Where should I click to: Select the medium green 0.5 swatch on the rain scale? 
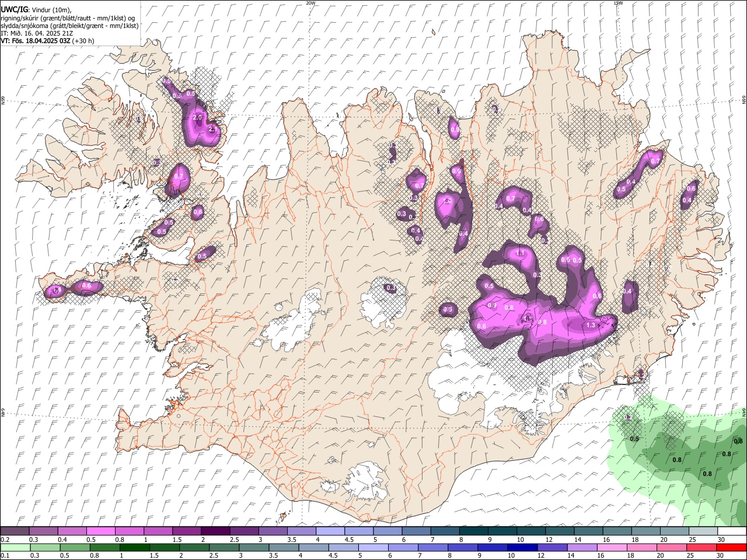tap(75, 547)
